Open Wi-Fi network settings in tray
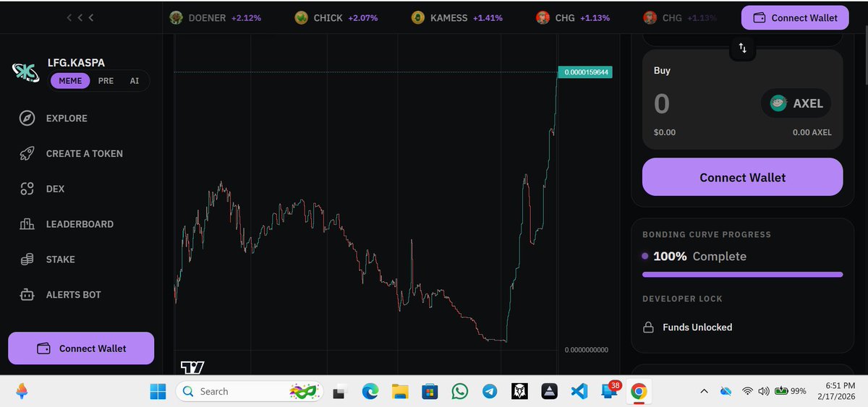 (747, 391)
